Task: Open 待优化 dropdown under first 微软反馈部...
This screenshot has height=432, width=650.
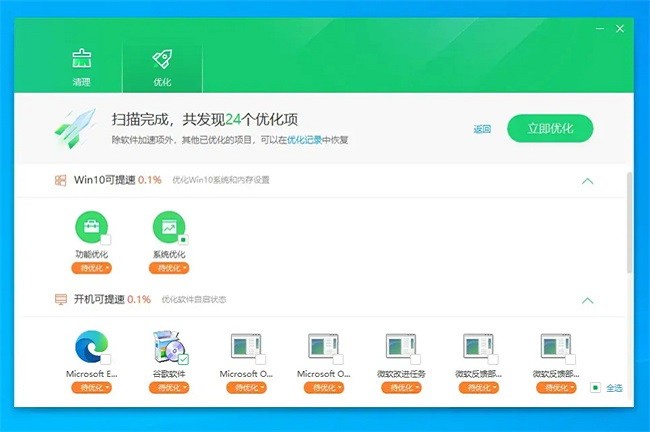Action: [x=479, y=388]
